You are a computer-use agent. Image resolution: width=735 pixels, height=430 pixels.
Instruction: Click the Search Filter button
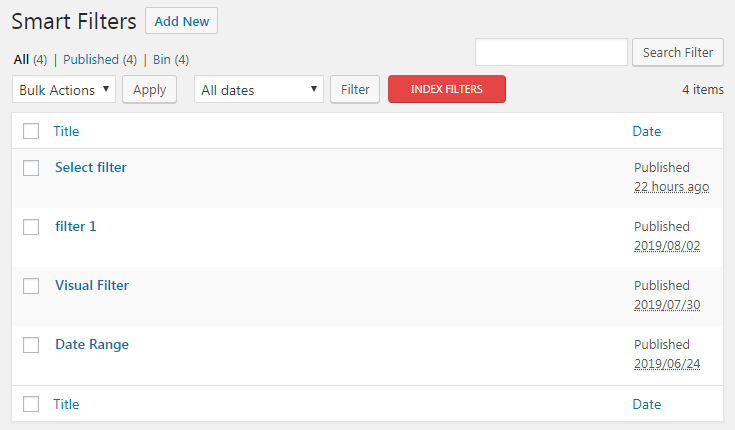coord(678,52)
